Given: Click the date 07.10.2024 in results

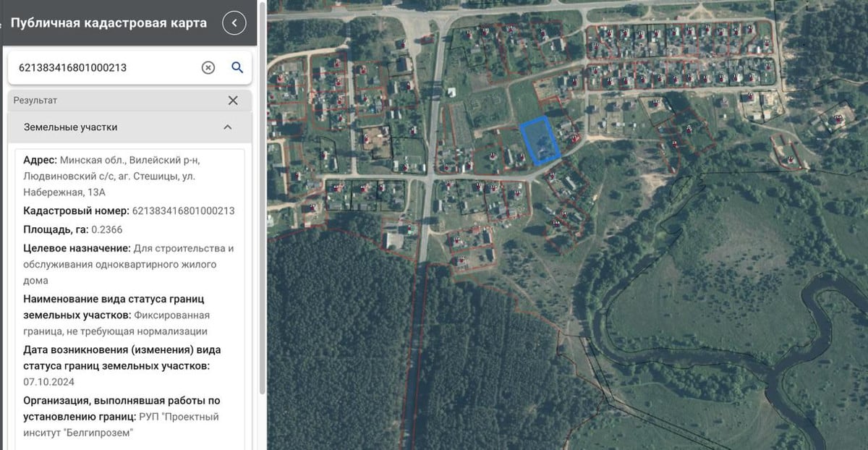Looking at the screenshot, I should tap(48, 381).
